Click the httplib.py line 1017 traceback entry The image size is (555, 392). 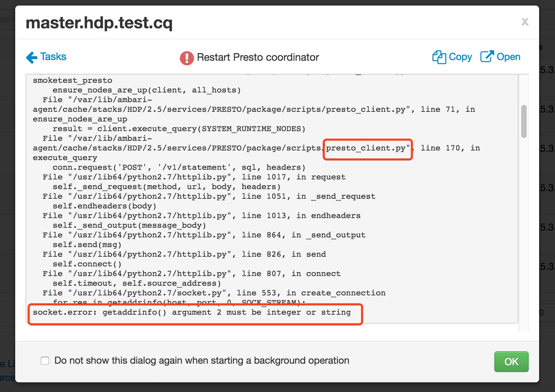click(194, 177)
